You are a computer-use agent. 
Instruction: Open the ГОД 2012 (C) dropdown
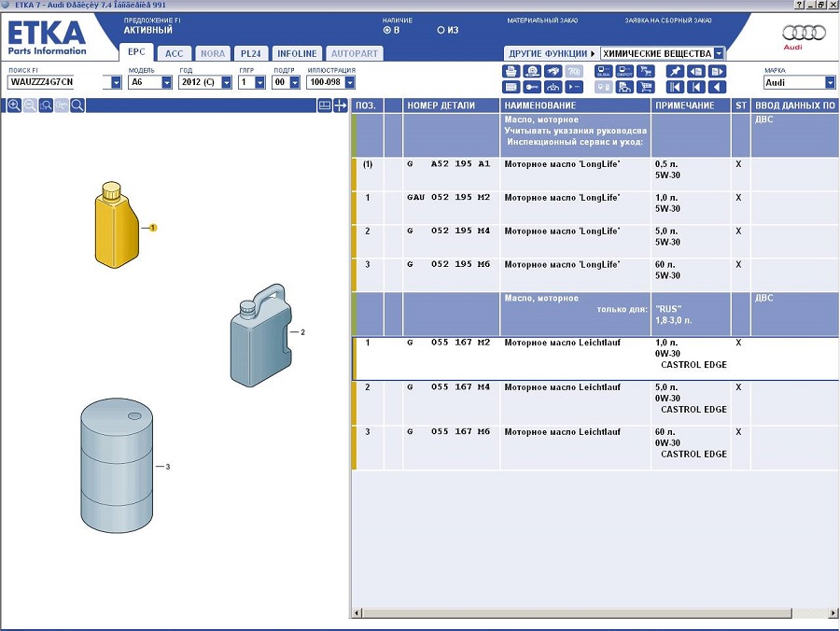pyautogui.click(x=227, y=82)
